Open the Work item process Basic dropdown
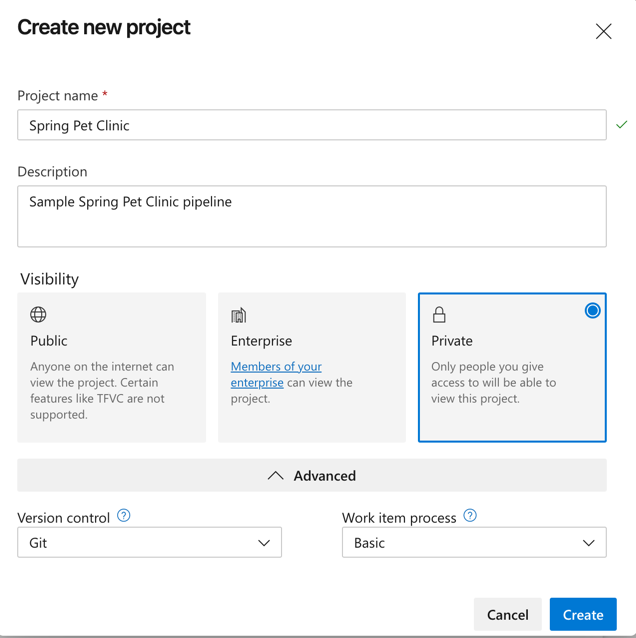The height and width of the screenshot is (638, 636). [x=474, y=543]
